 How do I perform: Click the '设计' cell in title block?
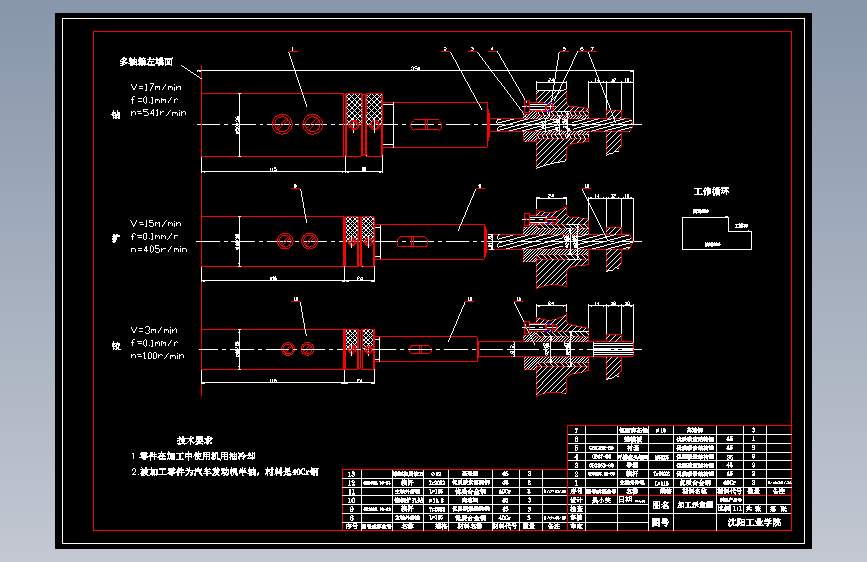pos(576,500)
